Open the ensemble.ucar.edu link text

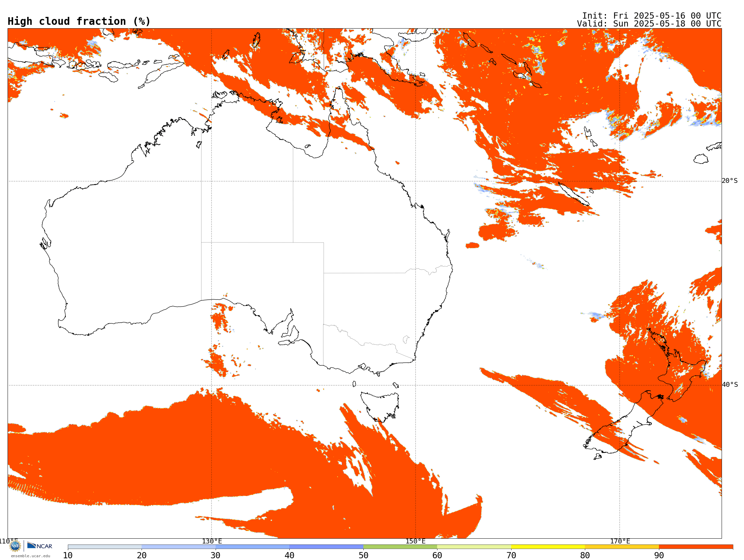30,556
